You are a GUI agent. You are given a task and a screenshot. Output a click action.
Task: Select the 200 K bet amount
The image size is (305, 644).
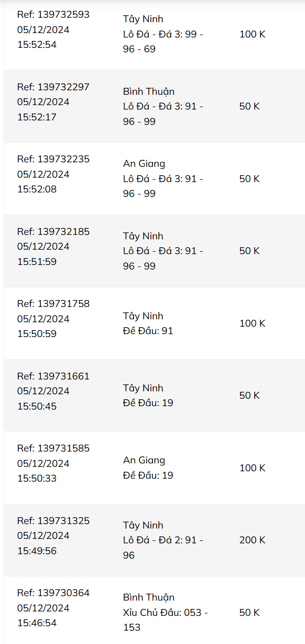click(x=252, y=540)
